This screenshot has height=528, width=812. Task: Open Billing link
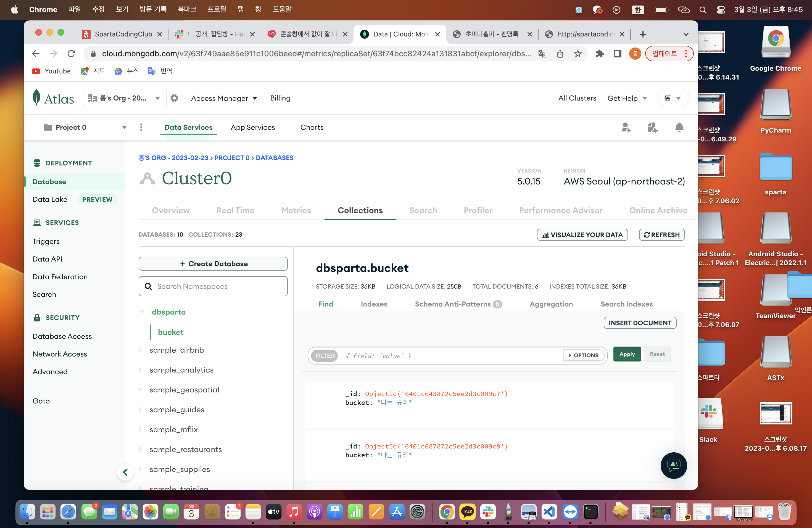tap(280, 98)
